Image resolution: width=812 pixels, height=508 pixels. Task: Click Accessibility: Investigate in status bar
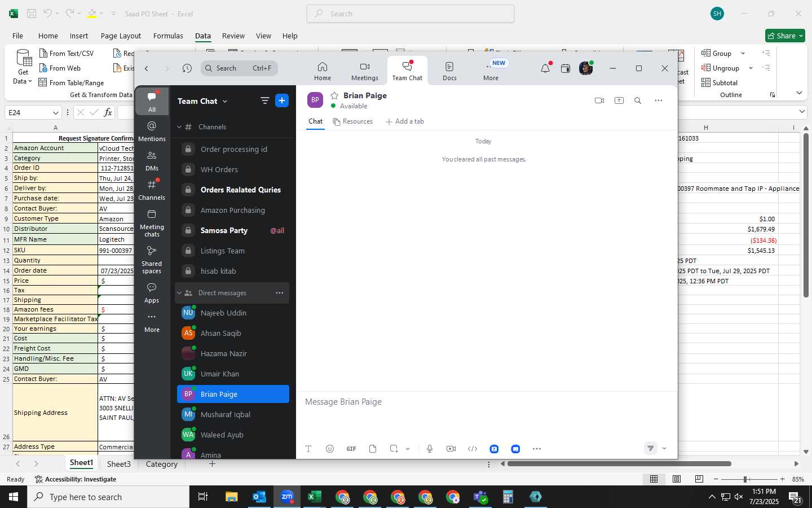76,479
